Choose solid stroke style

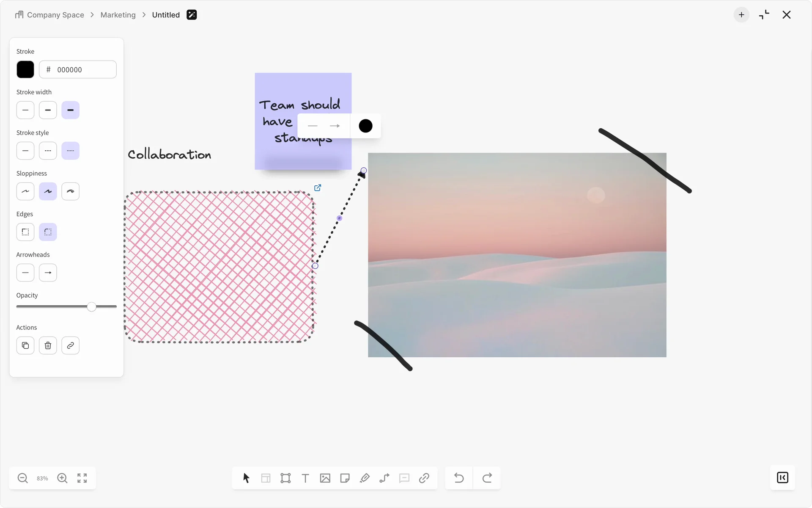click(x=25, y=151)
